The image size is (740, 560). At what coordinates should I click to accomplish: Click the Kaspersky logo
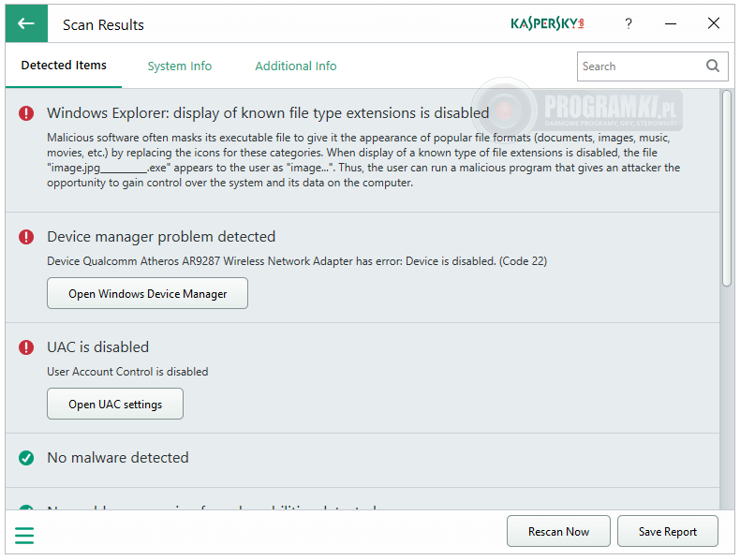coord(547,23)
